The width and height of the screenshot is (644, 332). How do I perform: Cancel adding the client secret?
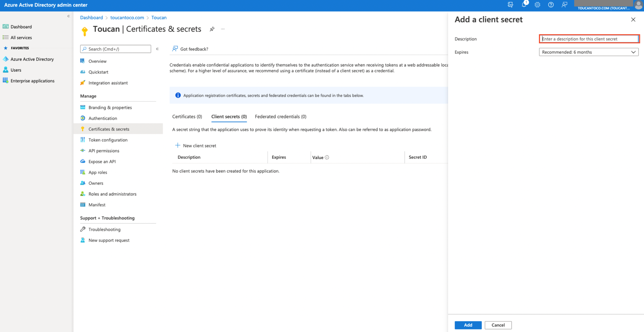[x=498, y=325]
